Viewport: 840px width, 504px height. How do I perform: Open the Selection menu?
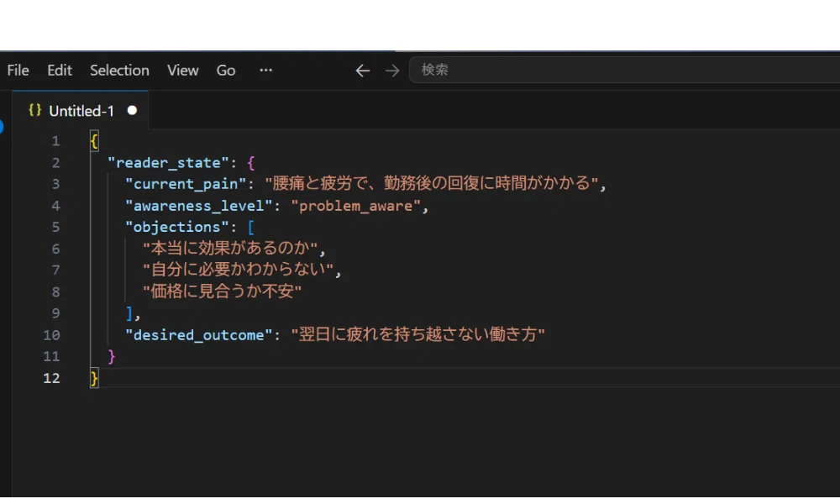(119, 71)
